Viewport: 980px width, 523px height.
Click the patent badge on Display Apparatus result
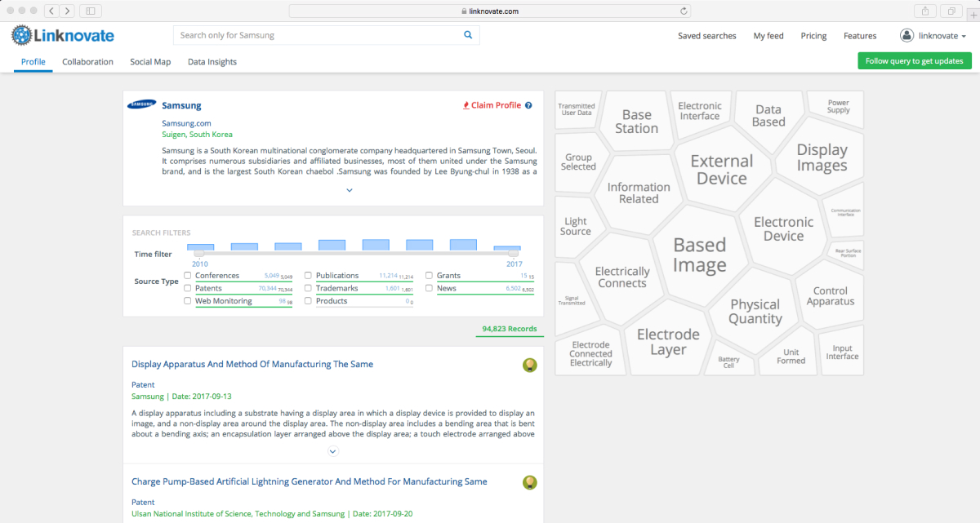(529, 365)
